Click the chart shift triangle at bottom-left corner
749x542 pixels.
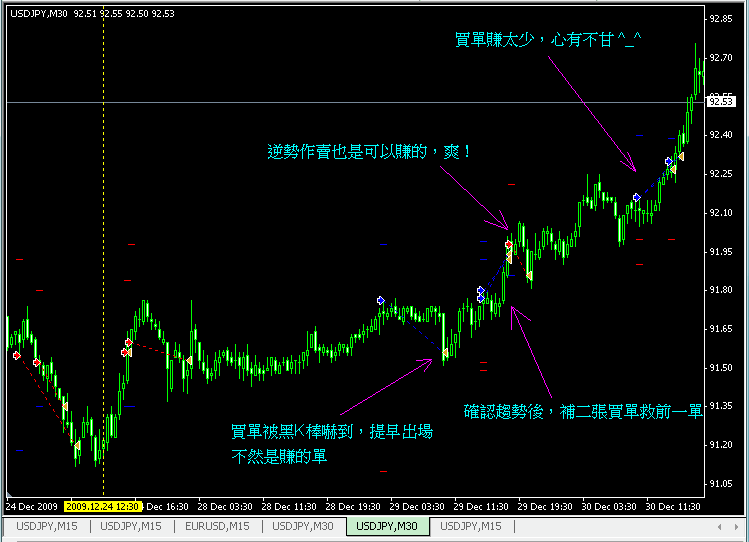click(10, 493)
